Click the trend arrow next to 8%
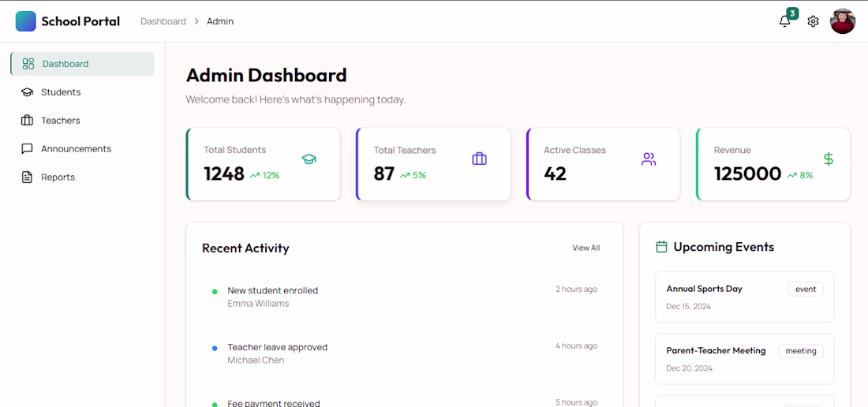The width and height of the screenshot is (868, 407). [791, 175]
